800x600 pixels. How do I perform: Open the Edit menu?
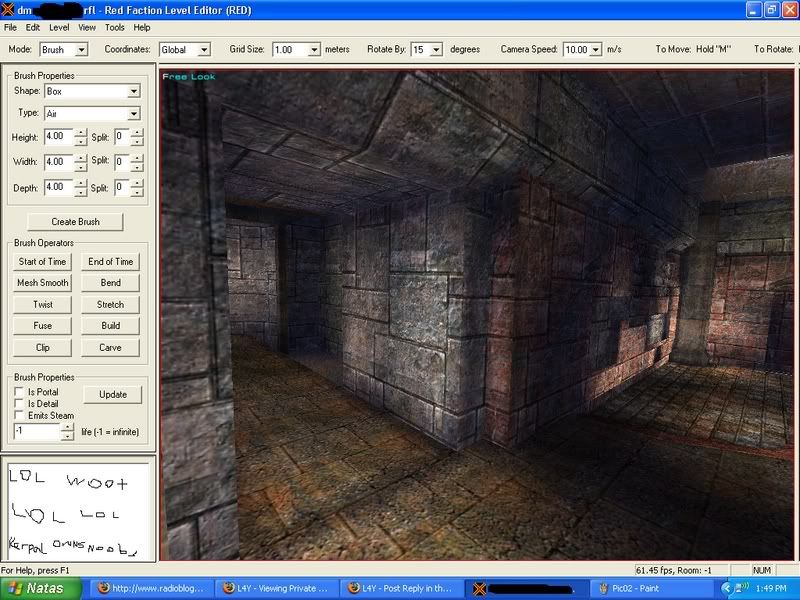pyautogui.click(x=33, y=28)
